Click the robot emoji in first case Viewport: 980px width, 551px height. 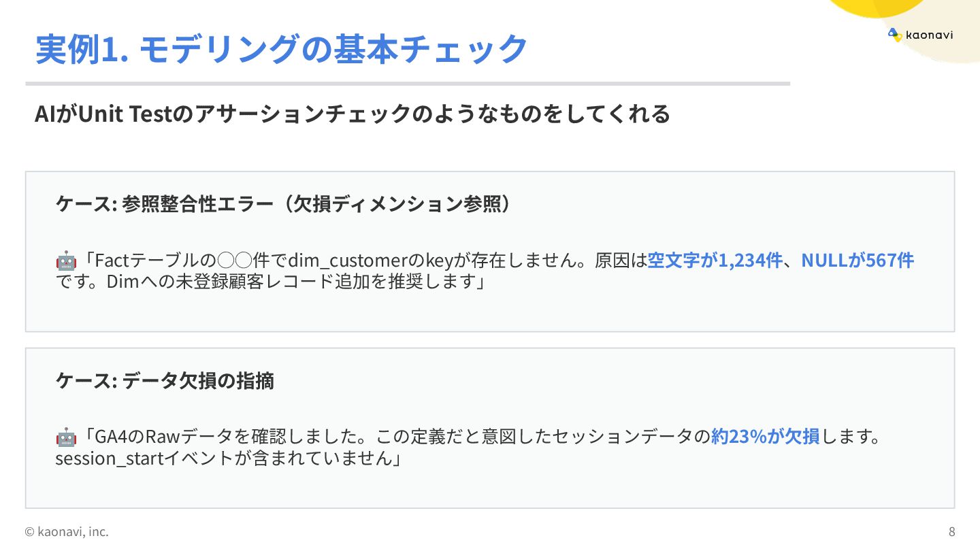pos(66,261)
